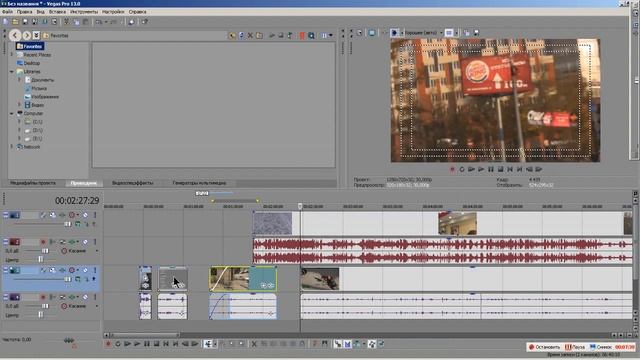Switch to the Видеоспецэффекты tab
The width and height of the screenshot is (640, 360).
click(x=132, y=183)
